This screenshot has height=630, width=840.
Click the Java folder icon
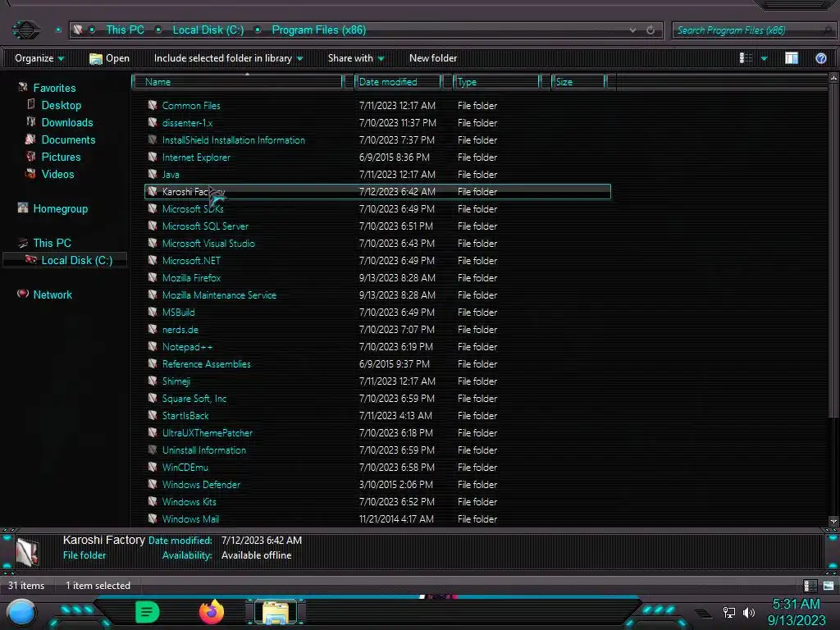point(153,174)
